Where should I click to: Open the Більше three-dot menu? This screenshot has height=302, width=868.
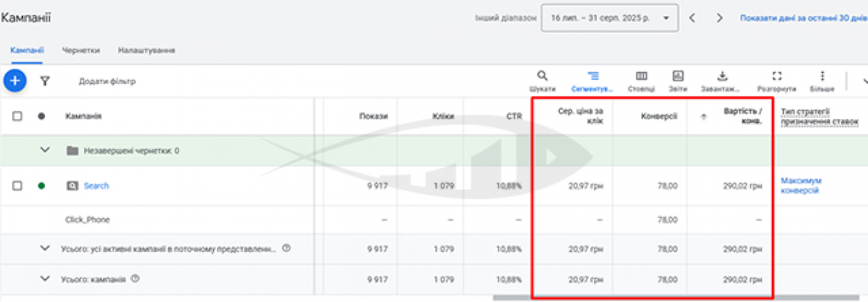tap(822, 76)
